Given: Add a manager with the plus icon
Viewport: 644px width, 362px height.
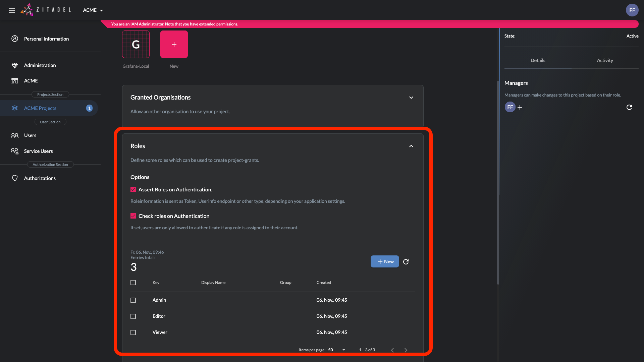Looking at the screenshot, I should pyautogui.click(x=520, y=107).
